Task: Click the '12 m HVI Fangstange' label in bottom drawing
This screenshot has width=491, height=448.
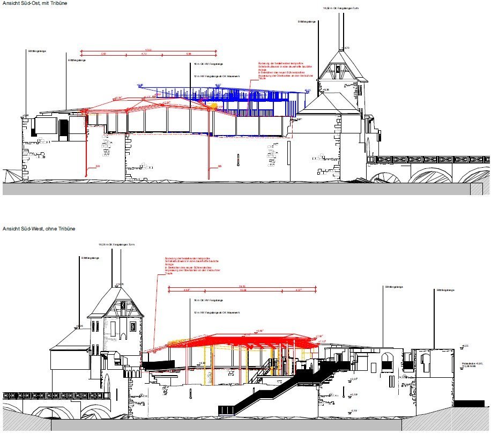Action: pyautogui.click(x=212, y=311)
